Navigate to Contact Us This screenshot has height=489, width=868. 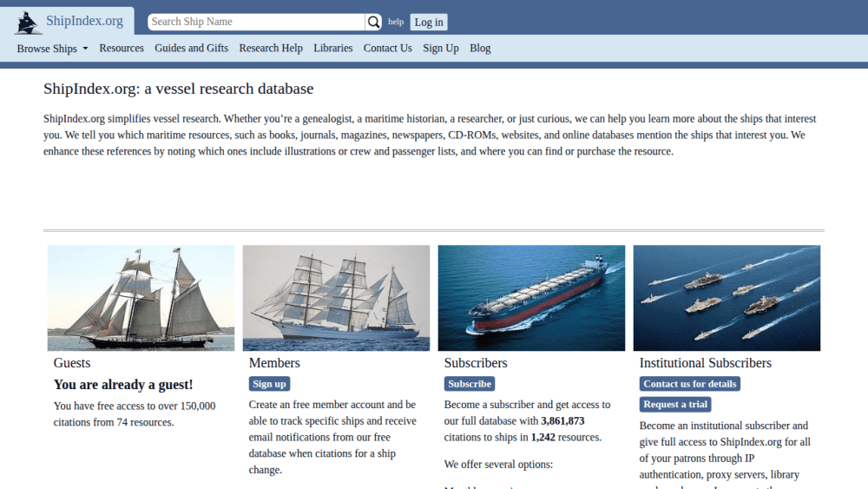(387, 48)
